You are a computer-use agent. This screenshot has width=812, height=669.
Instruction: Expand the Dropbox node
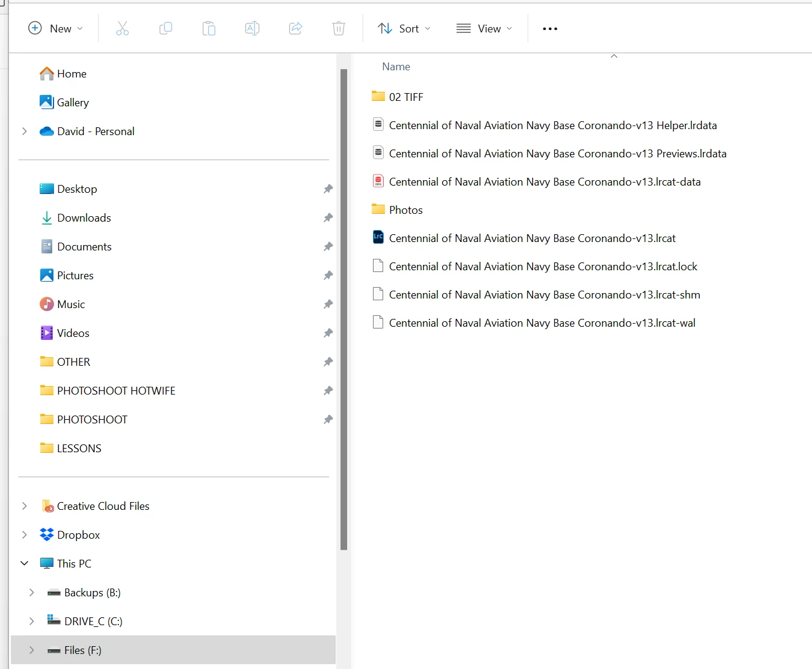(25, 535)
